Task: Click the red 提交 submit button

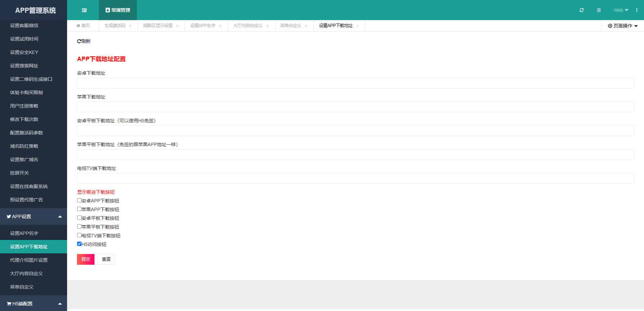Action: (86, 259)
